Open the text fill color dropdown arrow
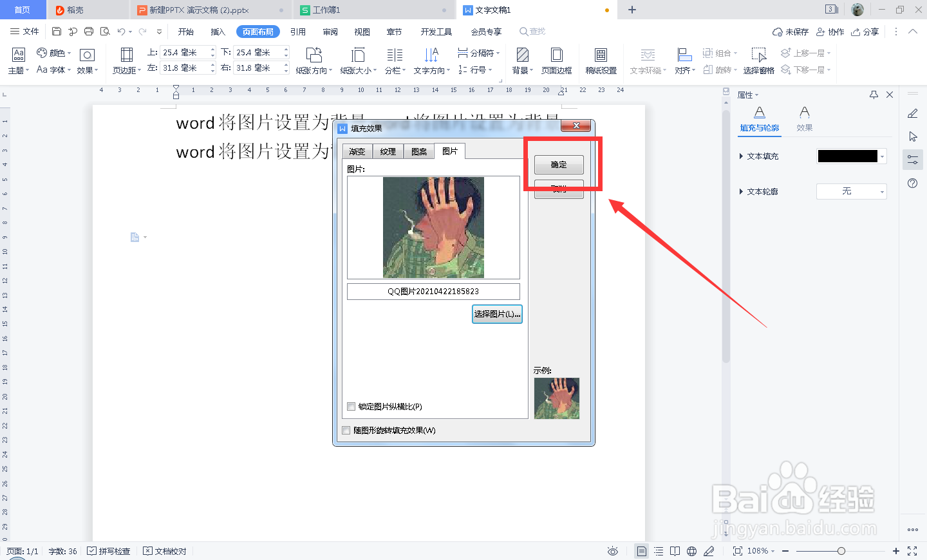The image size is (927, 560). point(883,156)
